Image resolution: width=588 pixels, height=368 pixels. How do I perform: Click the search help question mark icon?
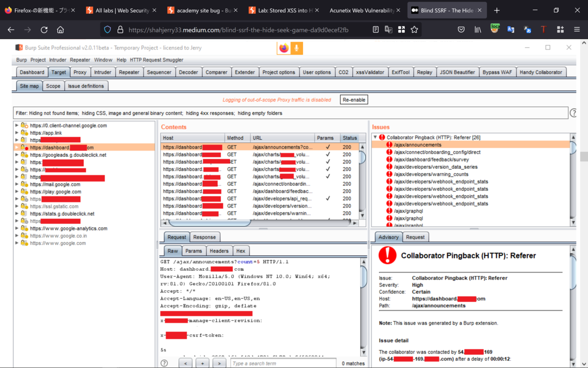164,364
